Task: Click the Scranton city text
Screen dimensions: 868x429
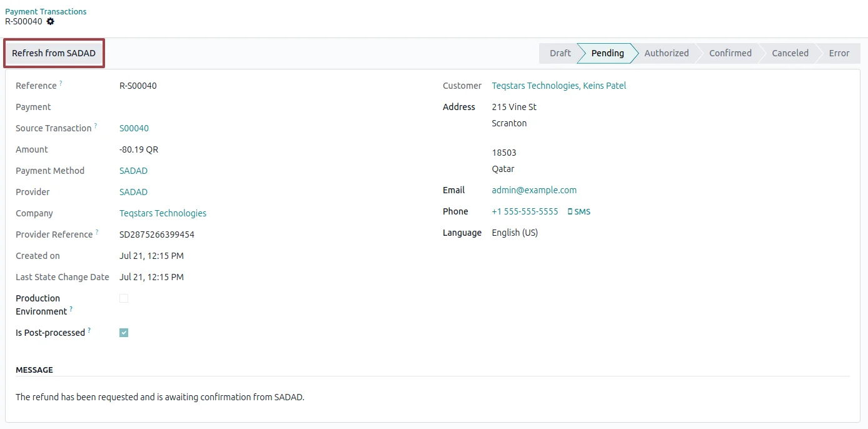Action: pos(509,123)
